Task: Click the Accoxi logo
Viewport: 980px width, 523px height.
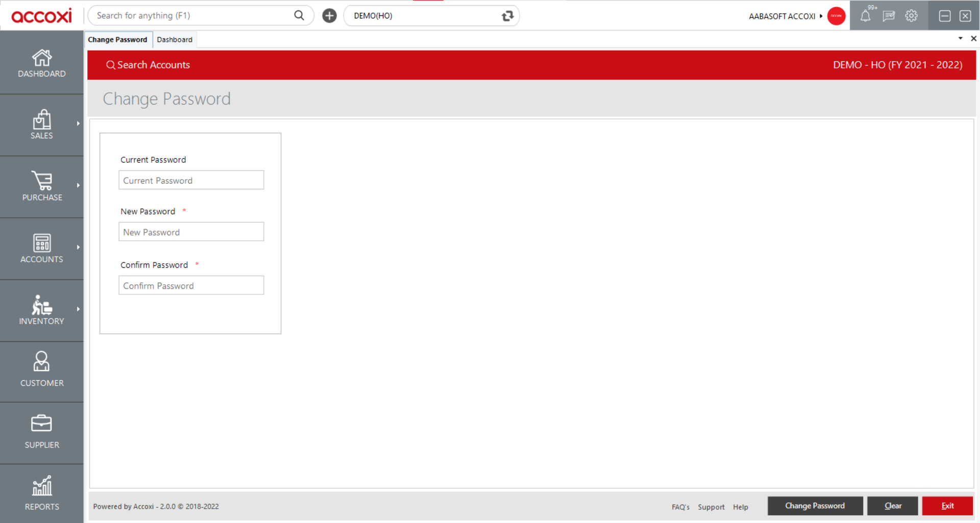Action: 41,16
